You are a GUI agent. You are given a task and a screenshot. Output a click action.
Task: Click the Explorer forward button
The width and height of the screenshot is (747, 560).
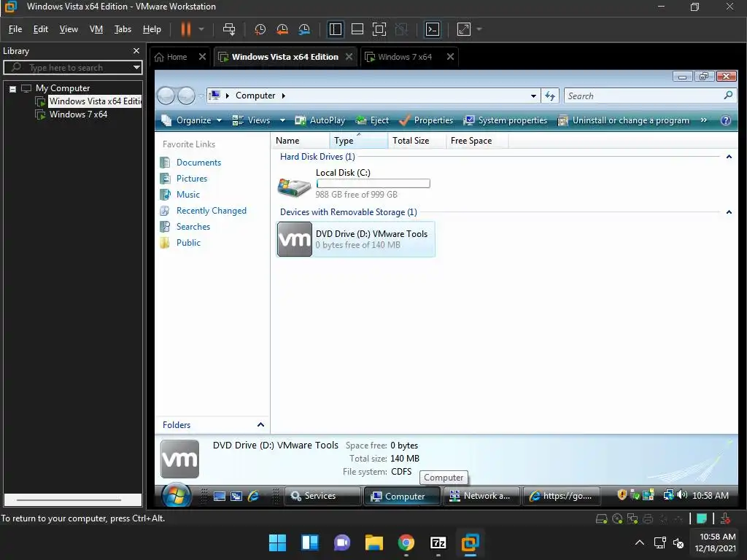click(186, 96)
